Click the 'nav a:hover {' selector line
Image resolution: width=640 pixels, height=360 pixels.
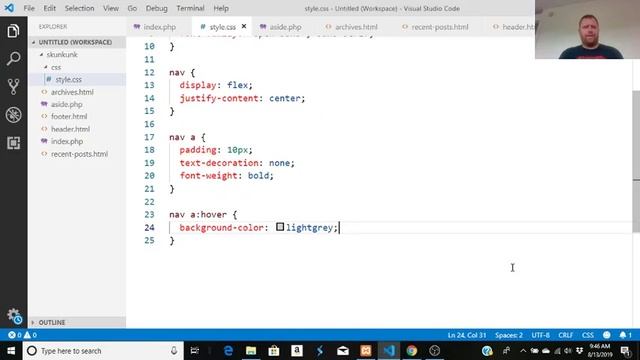tap(203, 214)
